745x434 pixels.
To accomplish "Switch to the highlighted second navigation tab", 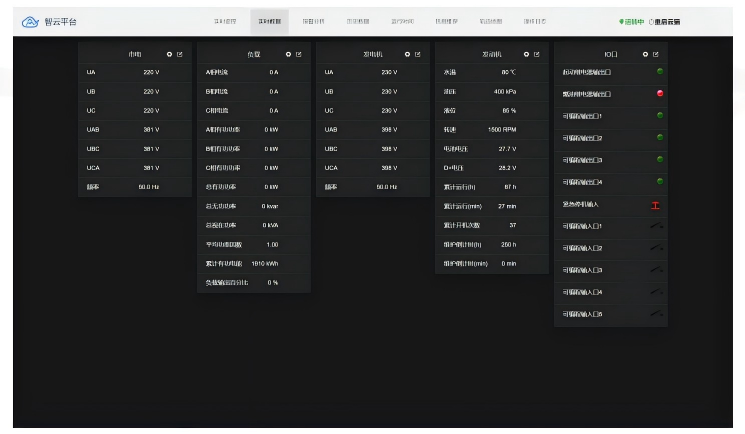I will point(269,21).
